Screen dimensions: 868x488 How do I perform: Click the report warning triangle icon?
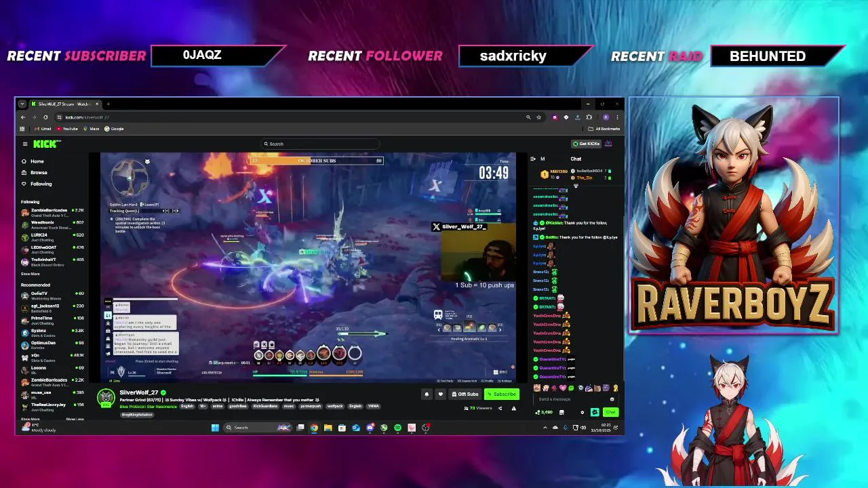point(513,408)
